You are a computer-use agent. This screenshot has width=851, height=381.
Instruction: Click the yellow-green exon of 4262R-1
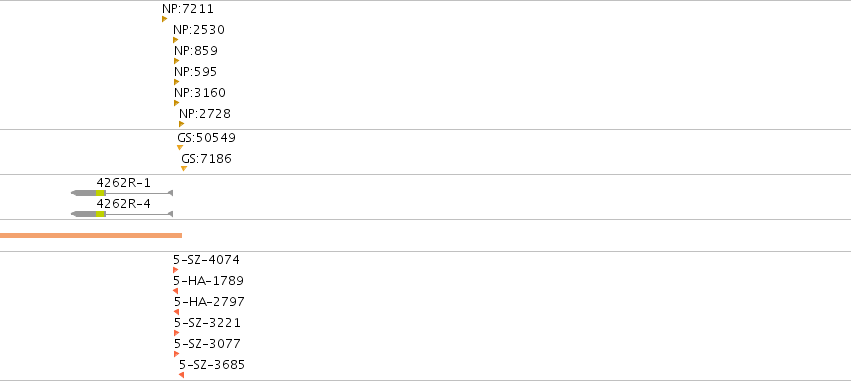pos(100,193)
